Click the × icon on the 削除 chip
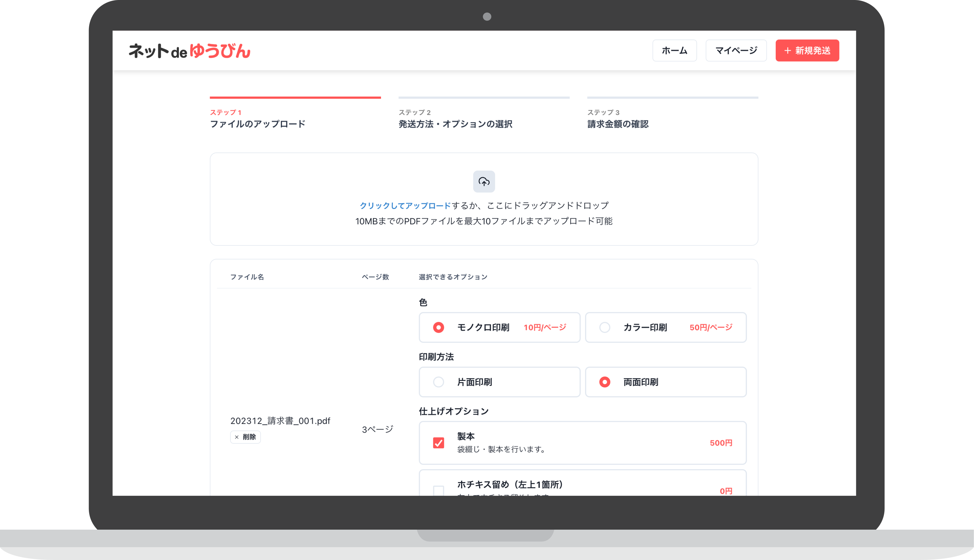Image resolution: width=974 pixels, height=560 pixels. click(x=237, y=437)
